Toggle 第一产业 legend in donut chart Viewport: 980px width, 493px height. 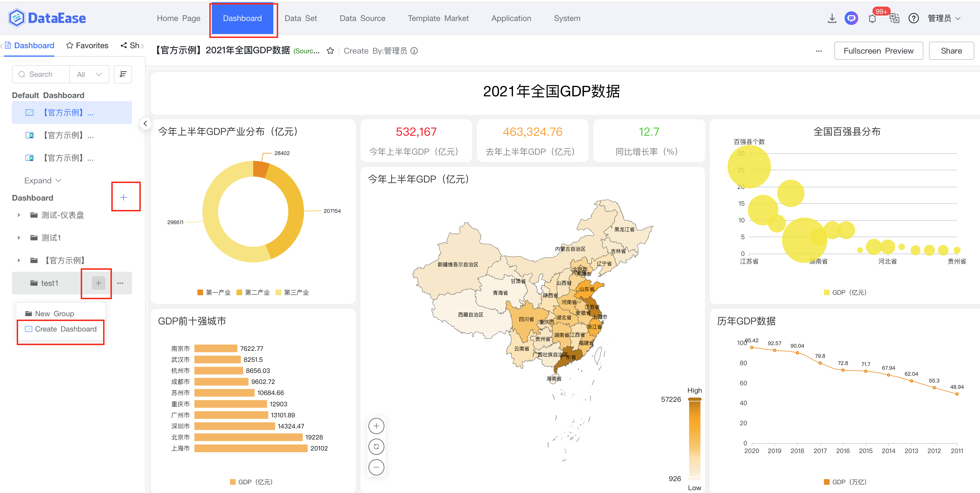point(214,292)
